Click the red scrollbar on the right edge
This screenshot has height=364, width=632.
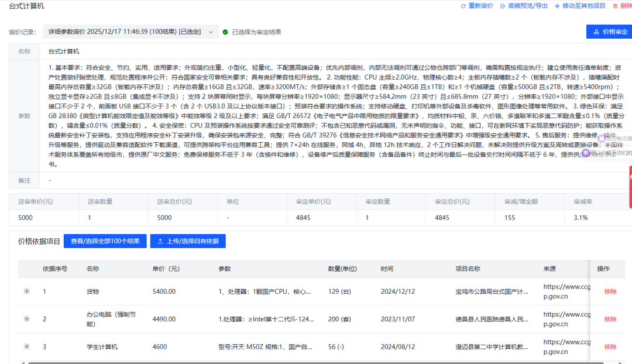click(630, 181)
